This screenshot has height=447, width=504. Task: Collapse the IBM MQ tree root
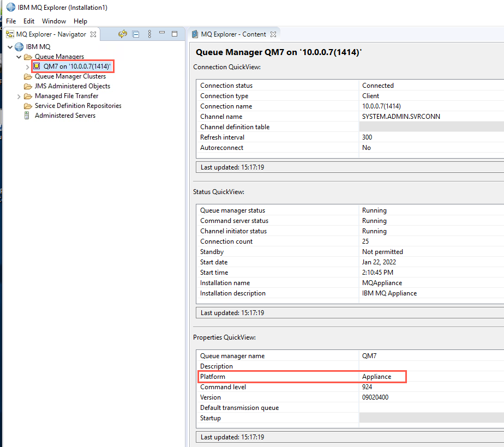tap(10, 47)
